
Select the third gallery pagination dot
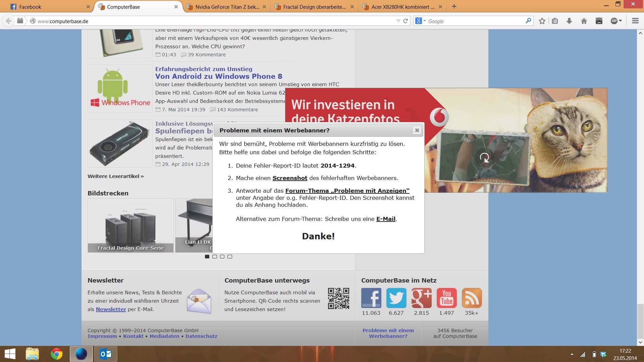(222, 257)
